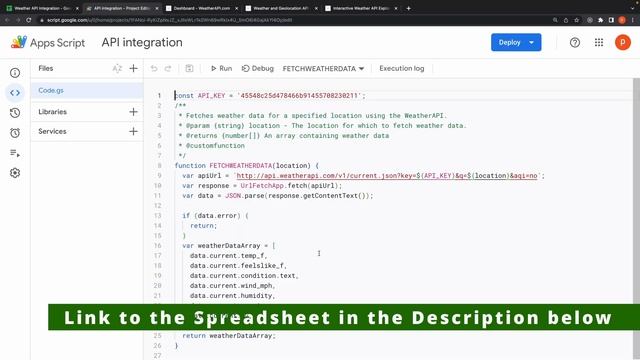Click the Redo arrow in editor toolbar
Screen dimensions: 640x360
pyautogui.click(x=168, y=69)
